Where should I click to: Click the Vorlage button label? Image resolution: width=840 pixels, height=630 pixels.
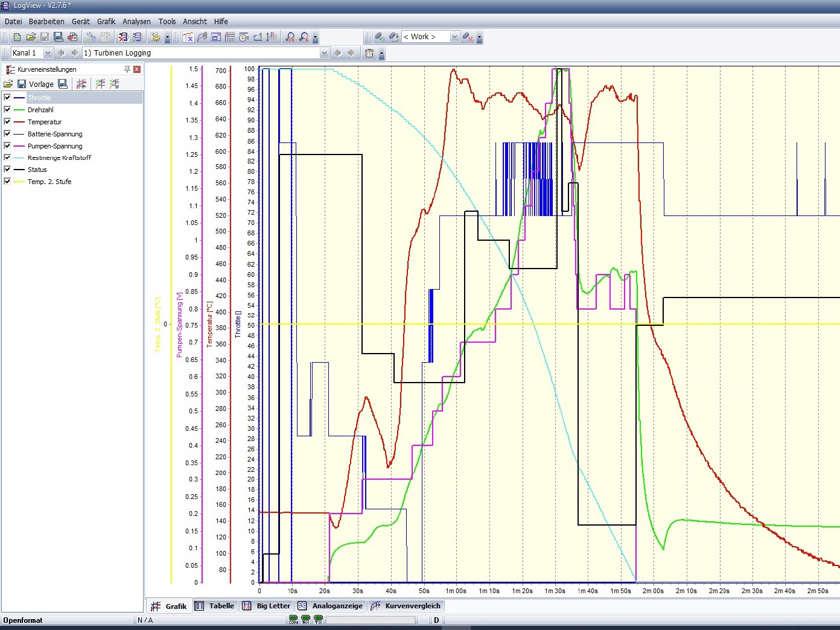point(41,84)
